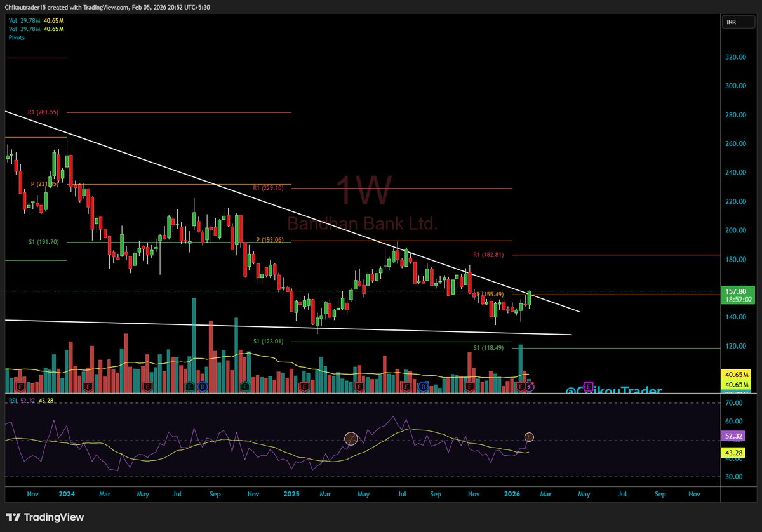The image size is (762, 532).
Task: Select the S1 (123.01) support label
Action: [269, 342]
